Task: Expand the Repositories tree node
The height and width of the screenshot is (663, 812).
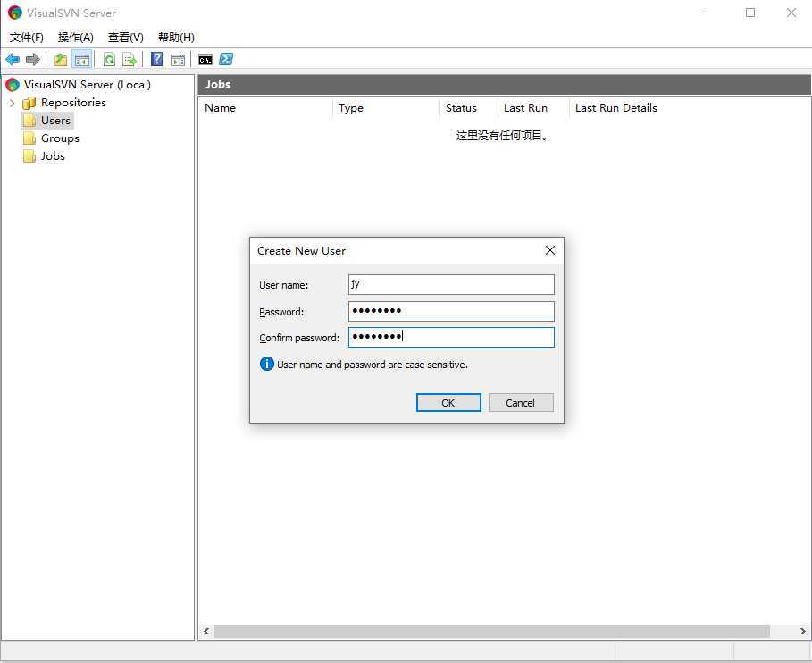Action: click(13, 103)
